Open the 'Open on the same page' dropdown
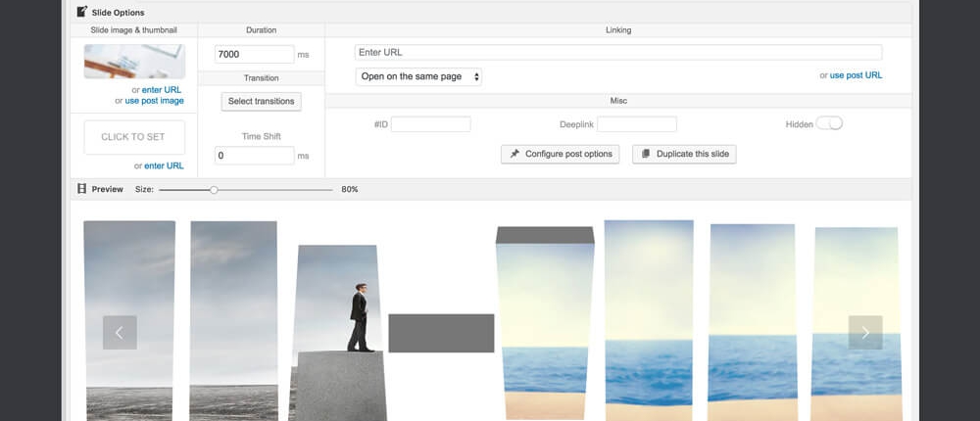 (x=418, y=76)
